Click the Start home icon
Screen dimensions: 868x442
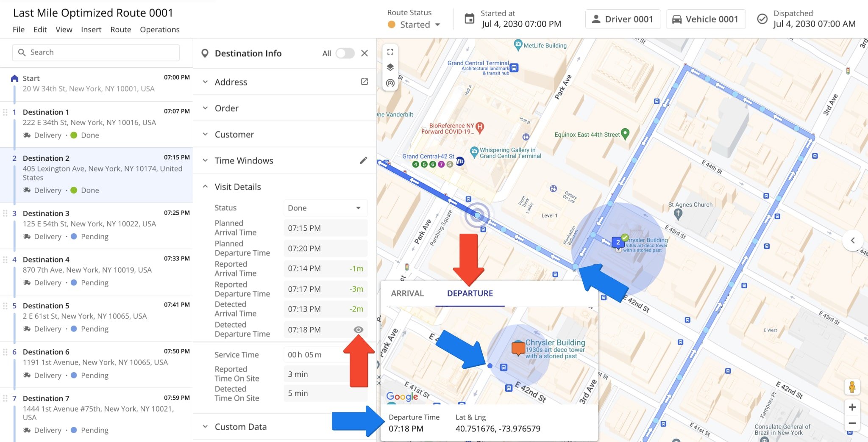tap(14, 78)
